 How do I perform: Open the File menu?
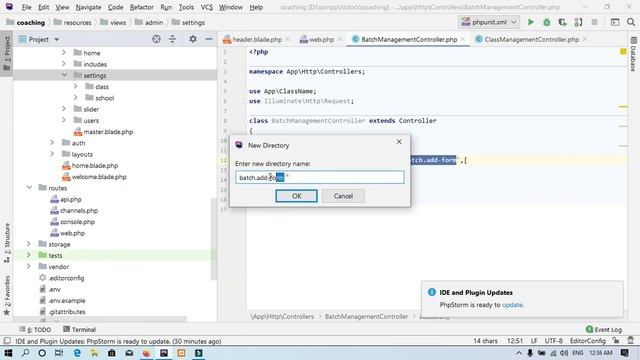(x=27, y=7)
